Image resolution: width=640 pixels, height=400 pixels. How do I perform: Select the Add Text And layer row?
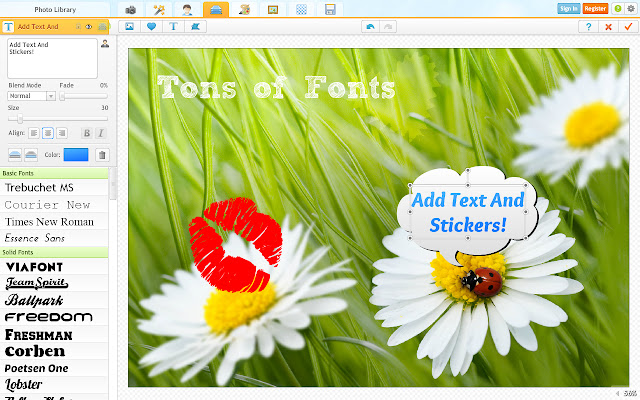click(x=54, y=27)
